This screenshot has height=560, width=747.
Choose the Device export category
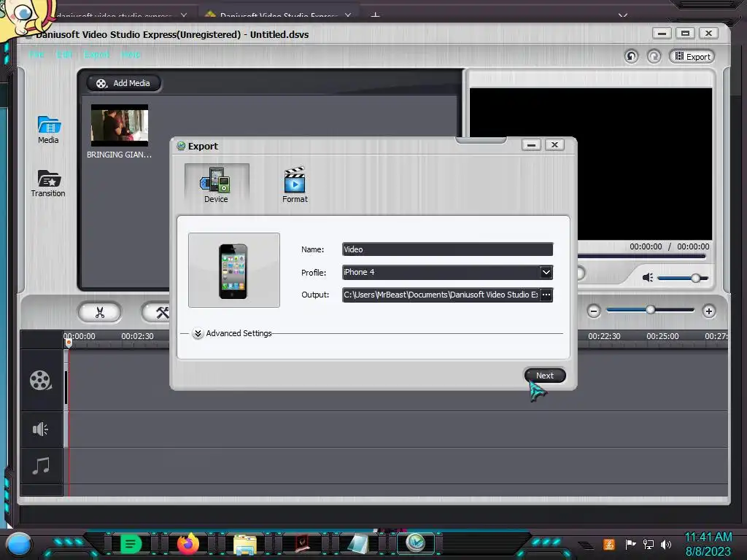[216, 184]
